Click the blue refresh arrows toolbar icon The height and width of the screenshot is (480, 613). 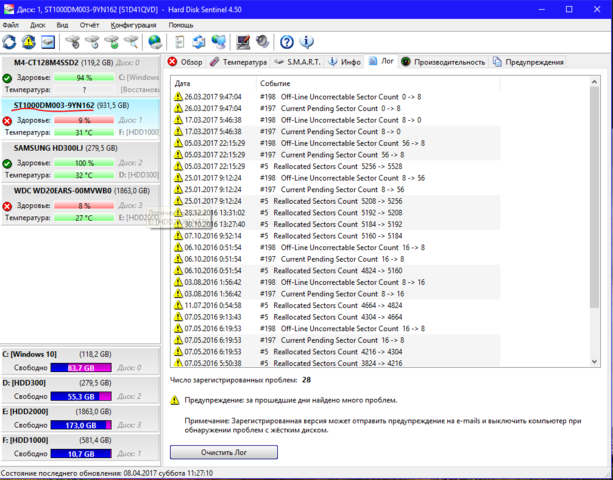9,42
